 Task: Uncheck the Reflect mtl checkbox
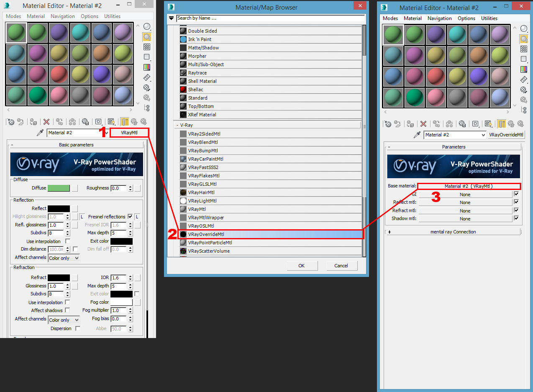pyautogui.click(x=516, y=202)
